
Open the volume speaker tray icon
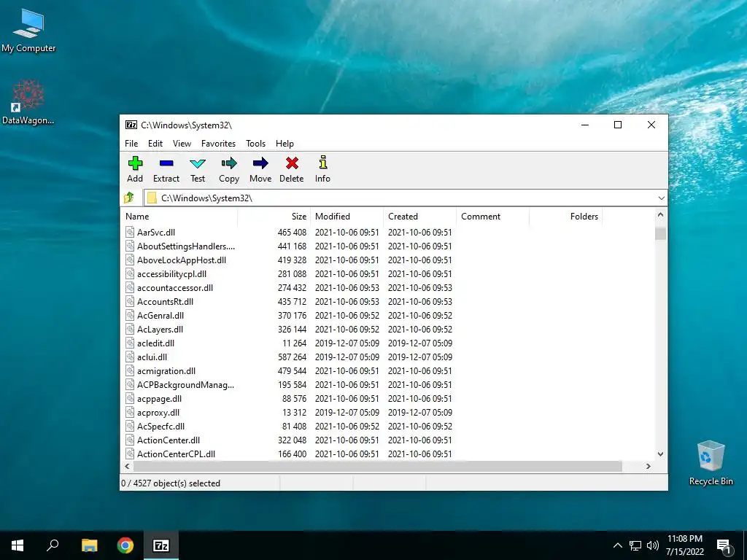point(653,545)
